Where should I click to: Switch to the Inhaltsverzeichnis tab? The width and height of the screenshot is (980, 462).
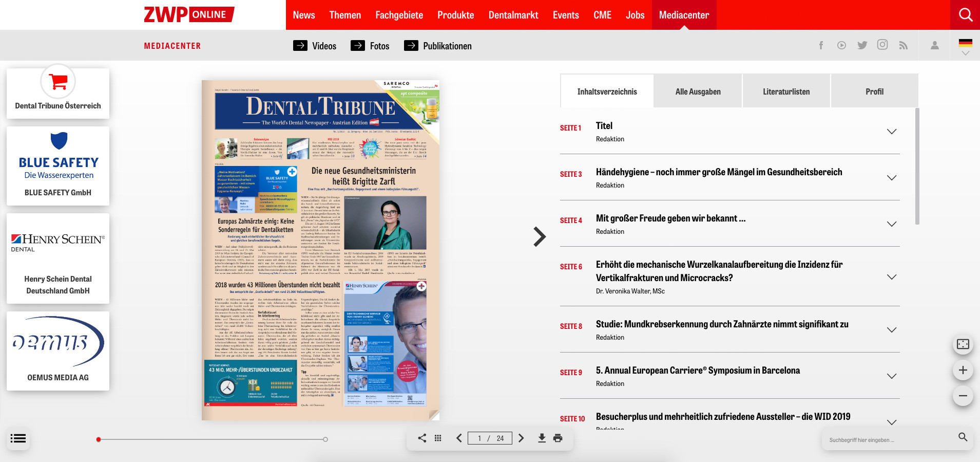point(607,91)
